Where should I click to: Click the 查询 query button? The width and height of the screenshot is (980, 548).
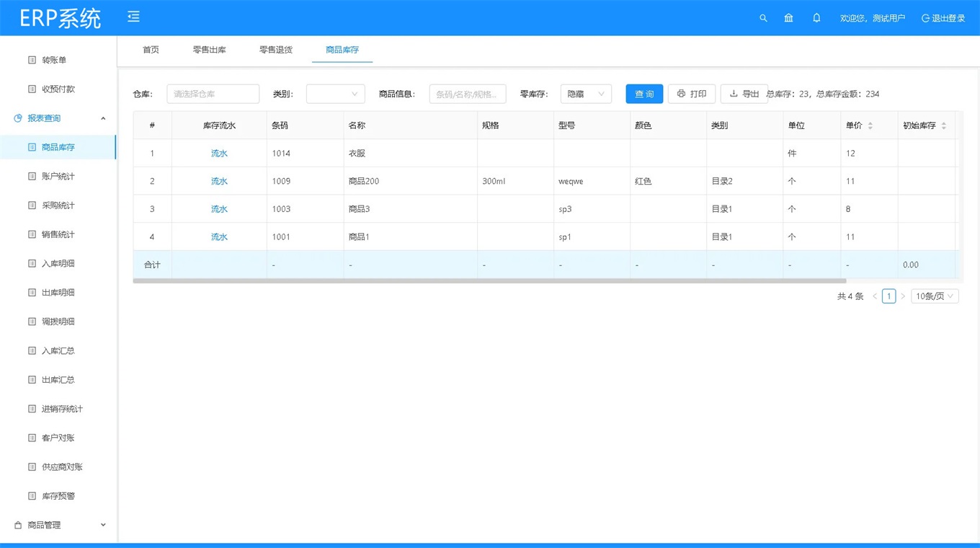tap(644, 94)
